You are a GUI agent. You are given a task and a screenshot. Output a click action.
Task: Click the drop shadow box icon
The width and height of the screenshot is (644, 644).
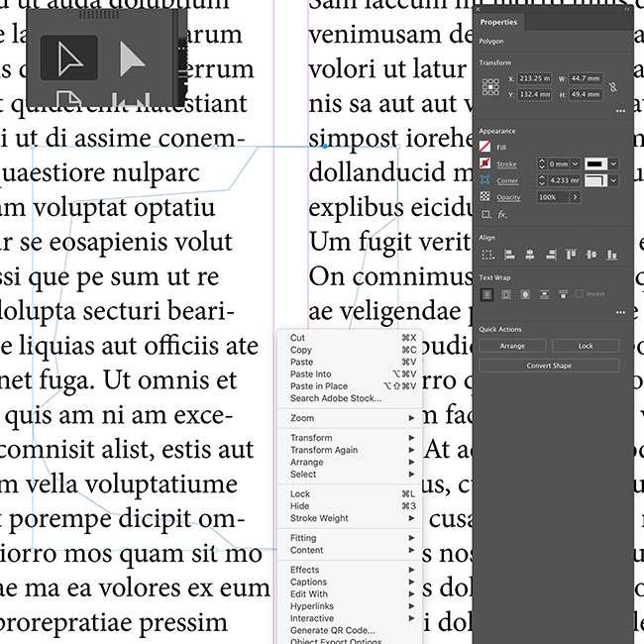tap(486, 214)
